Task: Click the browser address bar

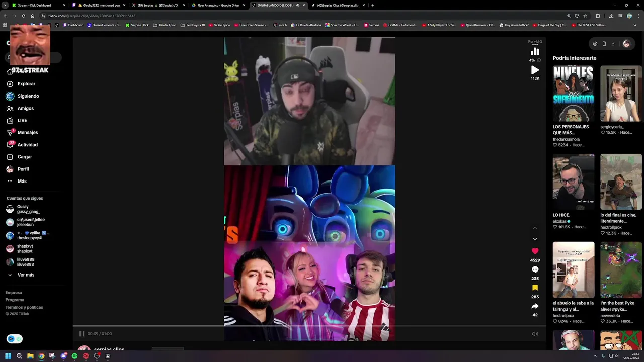Action: (302, 16)
